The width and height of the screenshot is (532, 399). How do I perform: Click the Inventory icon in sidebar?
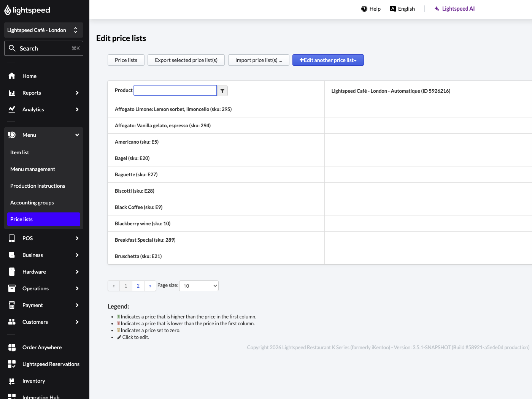coord(12,381)
